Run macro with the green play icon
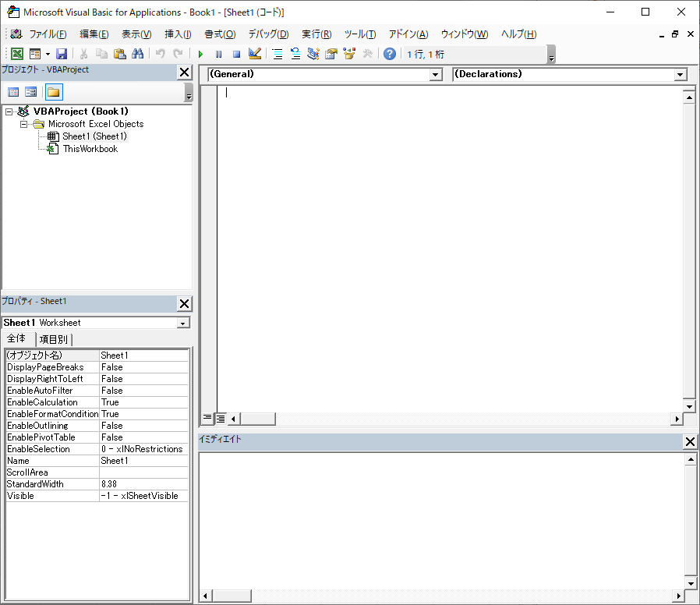 pyautogui.click(x=200, y=54)
